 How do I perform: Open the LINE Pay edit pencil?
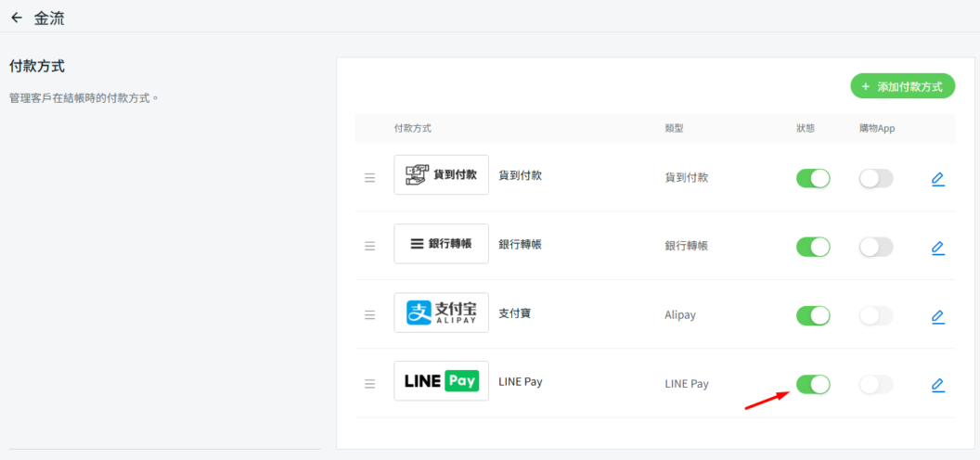[x=937, y=384]
